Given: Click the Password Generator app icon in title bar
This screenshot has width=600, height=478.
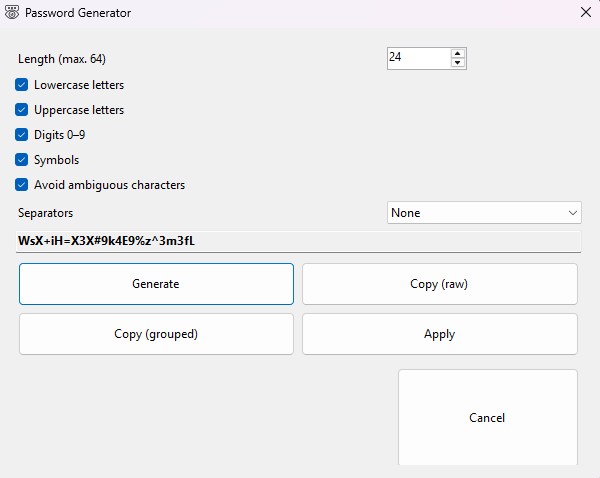Looking at the screenshot, I should click(12, 13).
